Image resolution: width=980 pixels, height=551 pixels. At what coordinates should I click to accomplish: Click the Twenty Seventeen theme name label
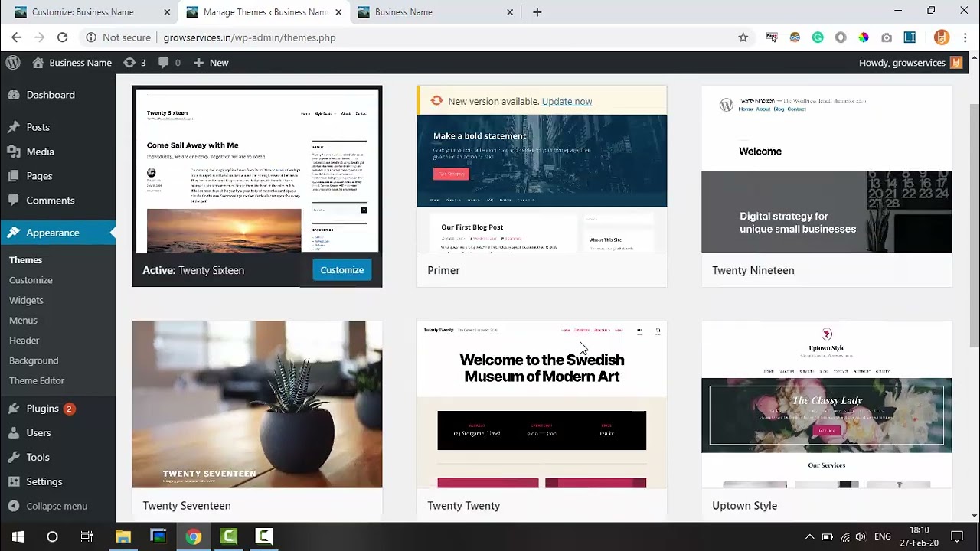(x=187, y=506)
